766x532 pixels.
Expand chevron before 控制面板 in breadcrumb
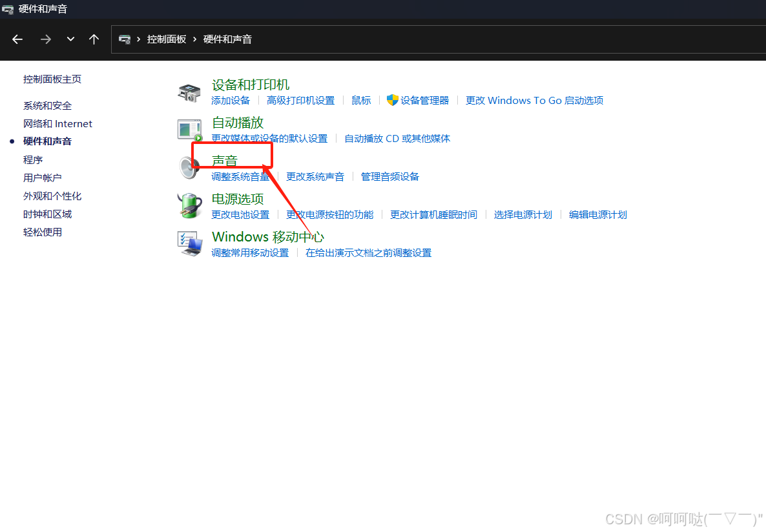click(x=139, y=39)
